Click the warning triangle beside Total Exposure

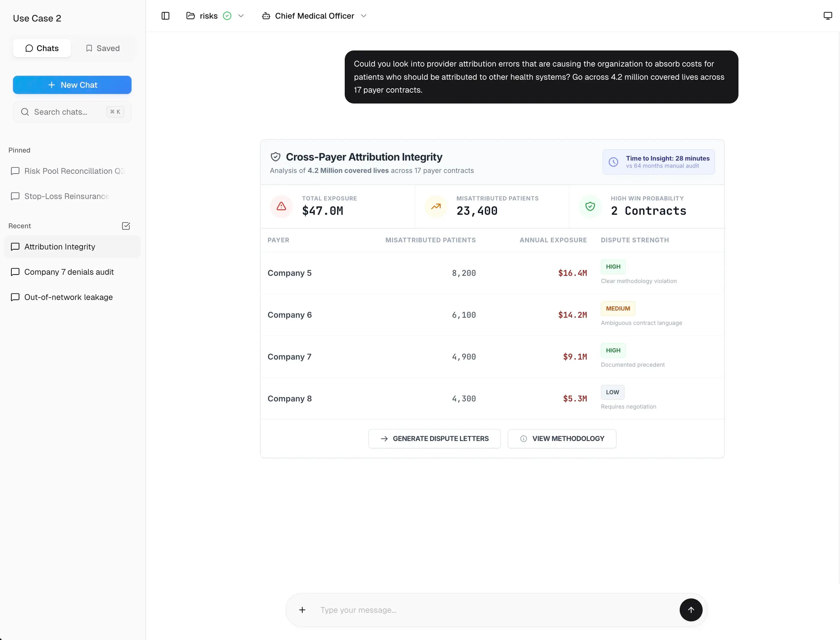coord(281,206)
